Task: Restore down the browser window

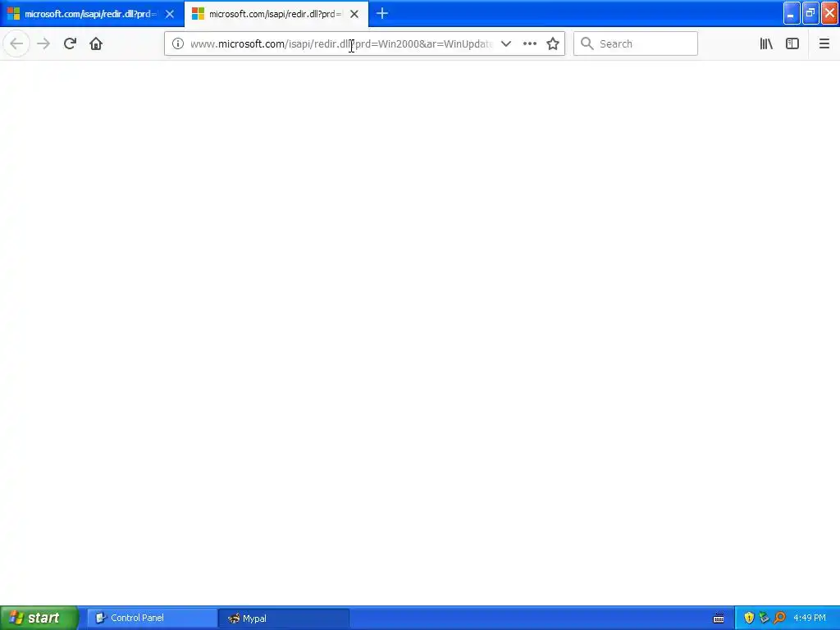Action: (810, 14)
